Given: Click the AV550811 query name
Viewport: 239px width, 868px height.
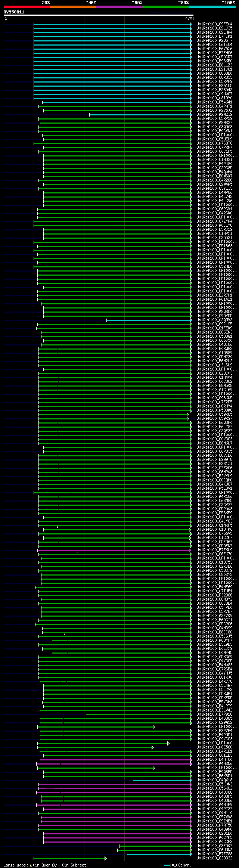Looking at the screenshot, I should pos(14,12).
